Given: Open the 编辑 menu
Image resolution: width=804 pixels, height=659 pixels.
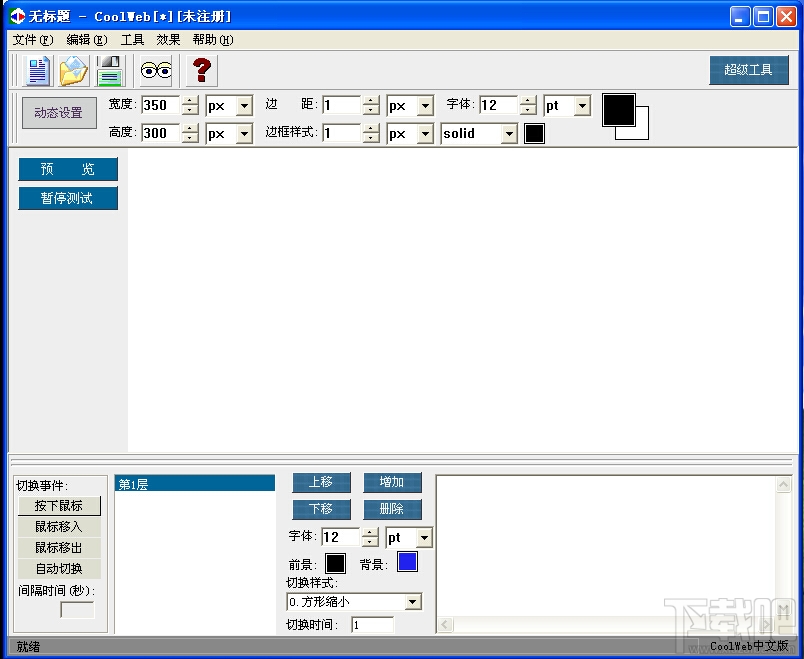Looking at the screenshot, I should (x=87, y=39).
